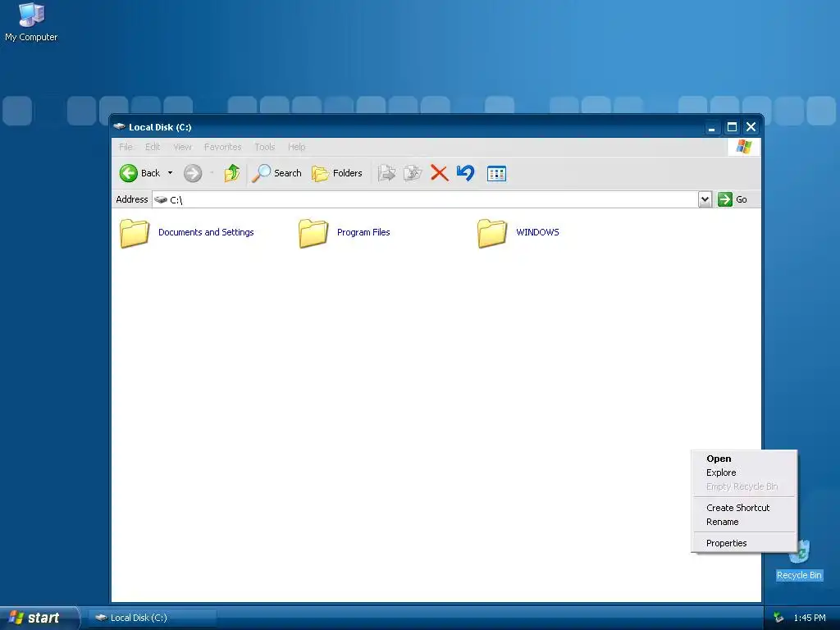Viewport: 840px width, 630px height.
Task: Select the Documents and Settings folder icon
Action: click(135, 233)
